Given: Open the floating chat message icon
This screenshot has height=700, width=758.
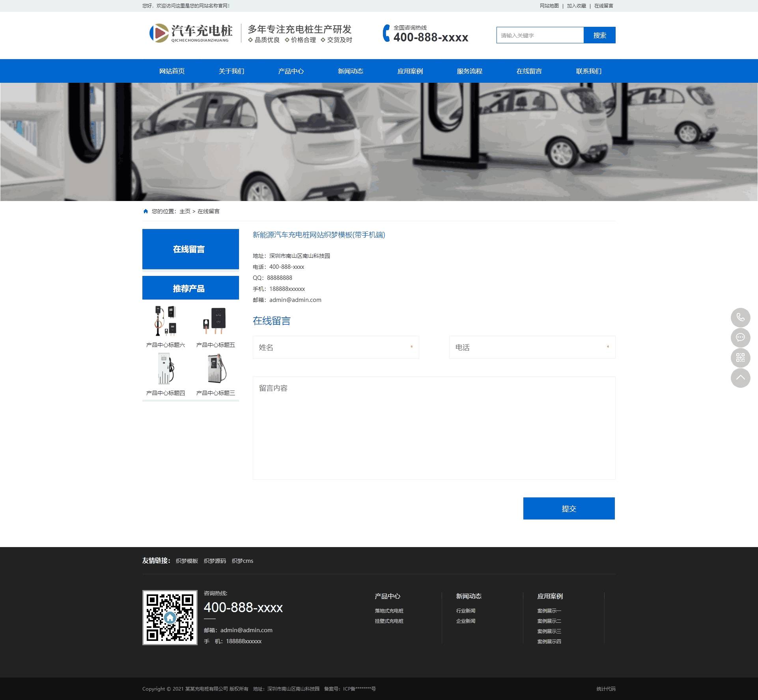Looking at the screenshot, I should click(x=740, y=337).
